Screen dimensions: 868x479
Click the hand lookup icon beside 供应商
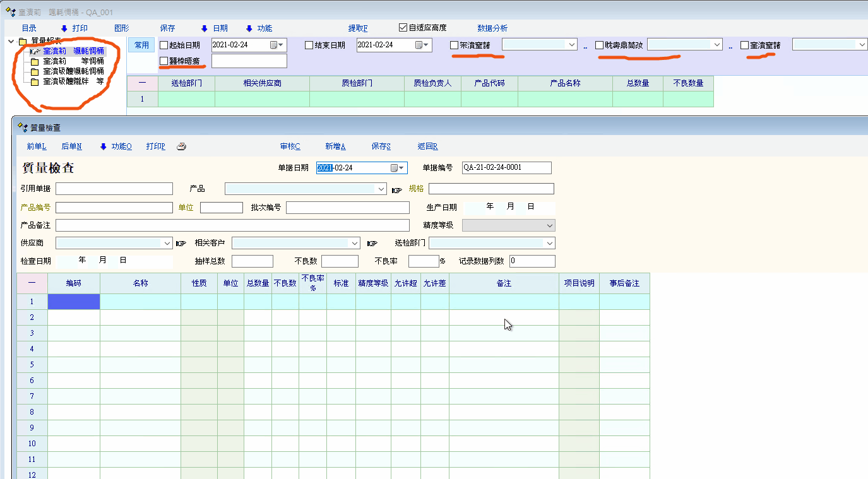[181, 244]
